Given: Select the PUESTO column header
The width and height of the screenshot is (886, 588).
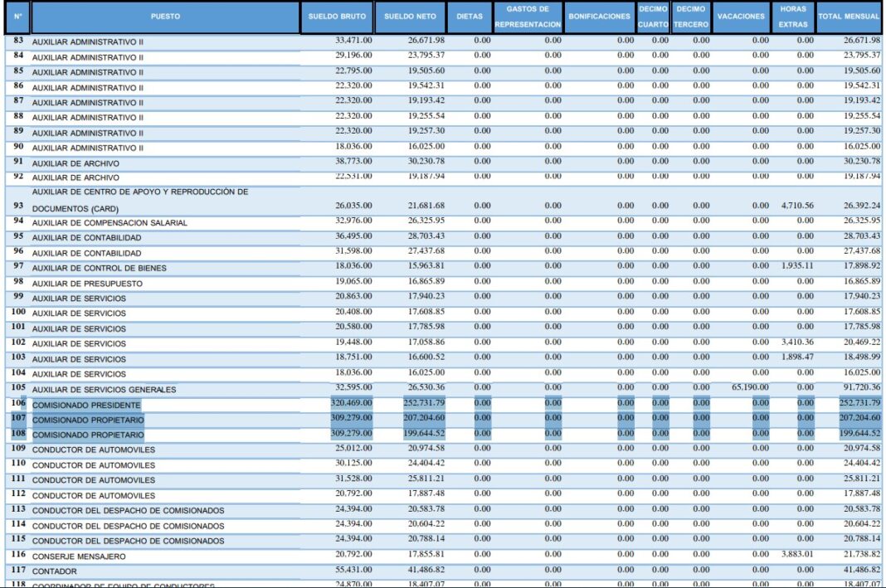Looking at the screenshot, I should (x=164, y=17).
